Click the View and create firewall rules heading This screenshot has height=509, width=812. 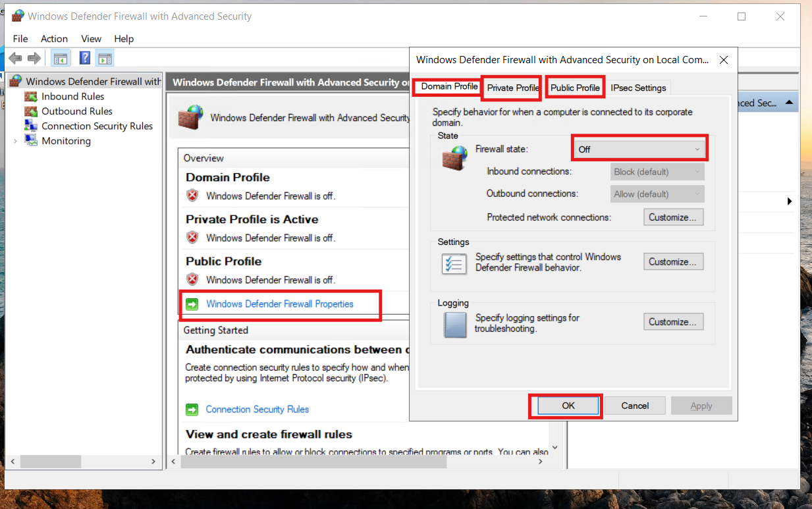(269, 435)
